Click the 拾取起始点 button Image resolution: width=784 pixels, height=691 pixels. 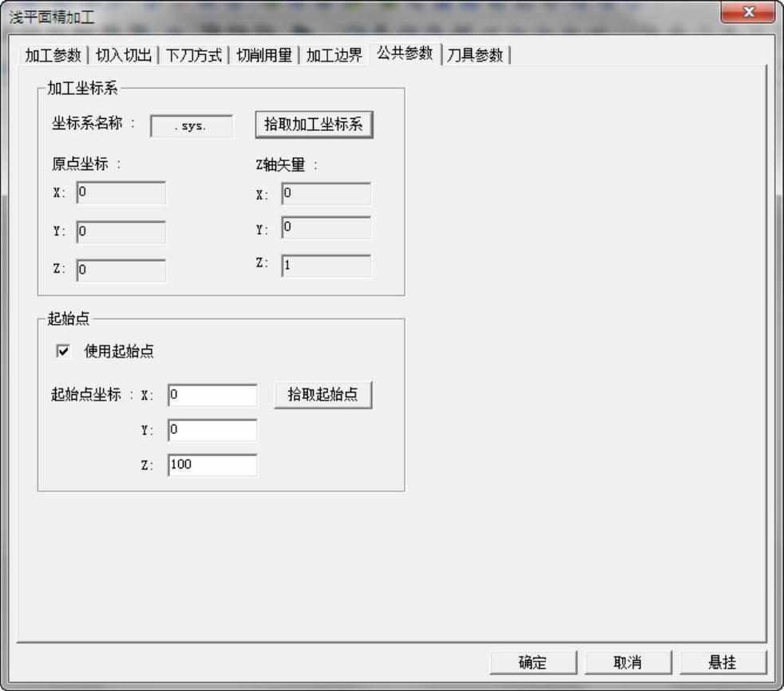[x=323, y=395]
